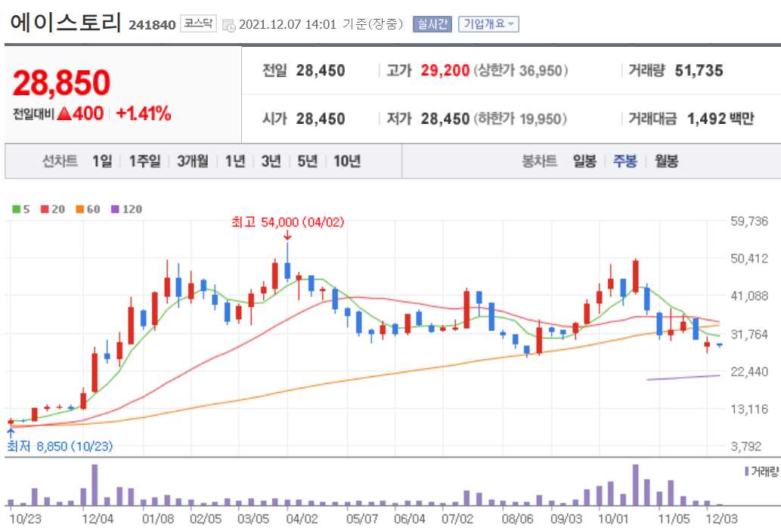Select the active 주봉 weekly tab
This screenshot has width=781, height=532.
coord(623,161)
